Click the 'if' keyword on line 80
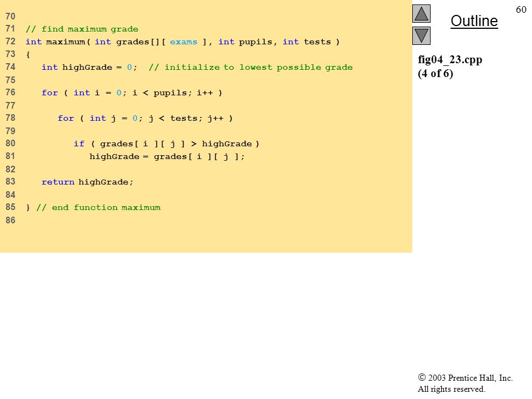This screenshot has height=399, width=532. pyautogui.click(x=79, y=144)
